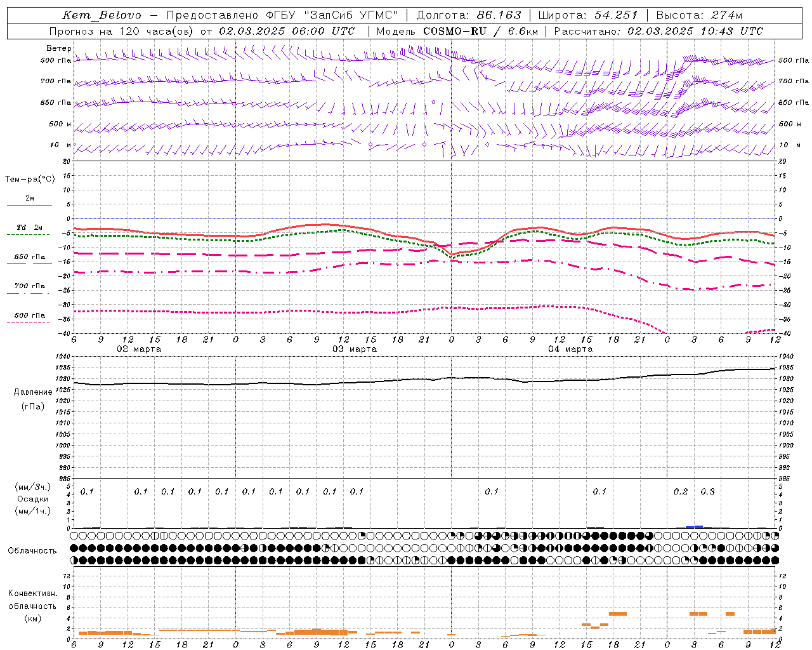Click the Высота: 274м value

click(x=699, y=15)
